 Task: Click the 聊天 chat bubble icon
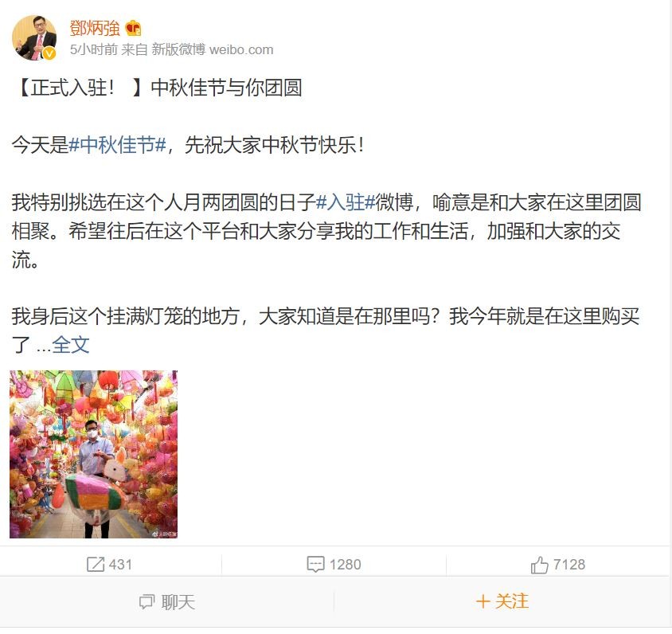coord(147,602)
